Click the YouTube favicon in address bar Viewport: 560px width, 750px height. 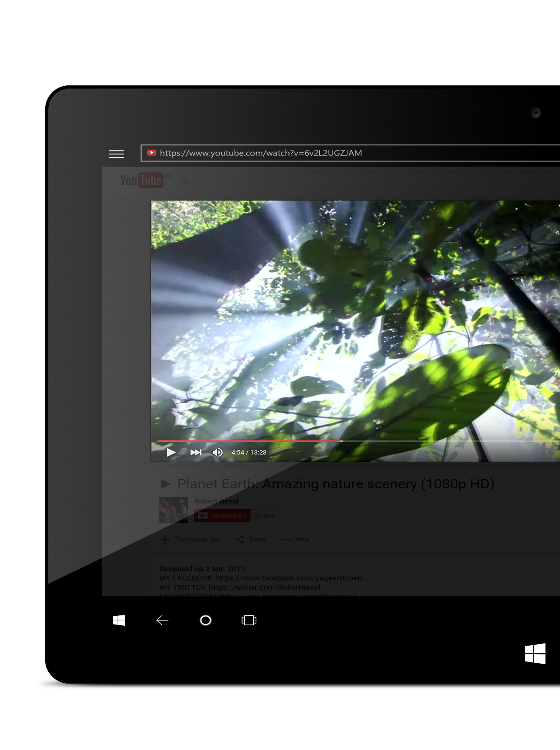(x=152, y=153)
